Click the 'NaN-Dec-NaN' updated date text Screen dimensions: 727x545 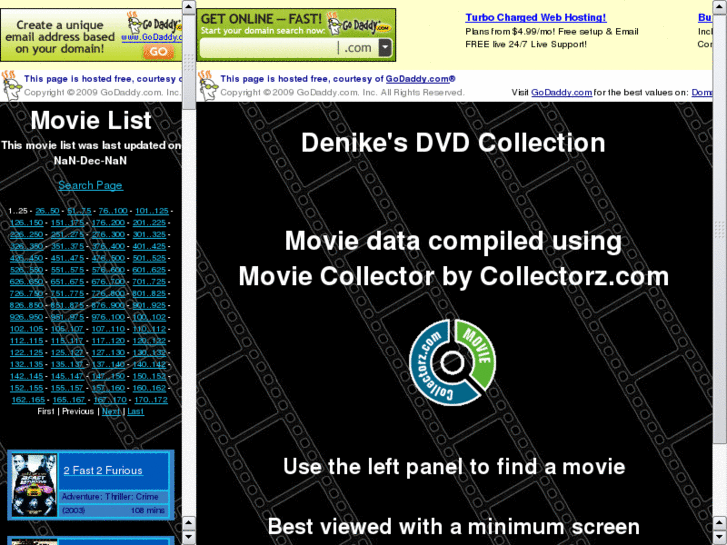pos(90,160)
